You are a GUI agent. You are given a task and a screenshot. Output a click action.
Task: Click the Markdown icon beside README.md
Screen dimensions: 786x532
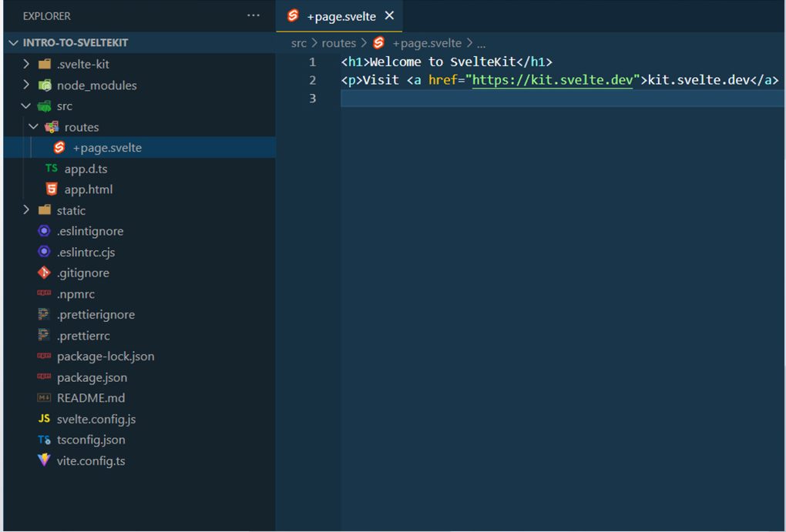[x=45, y=397]
